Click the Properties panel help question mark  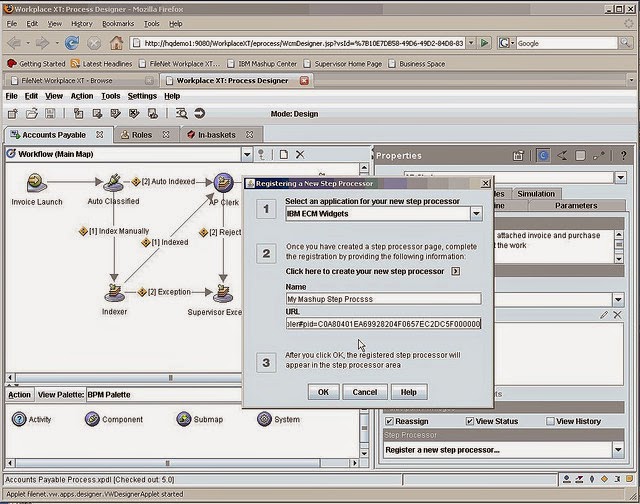623,155
